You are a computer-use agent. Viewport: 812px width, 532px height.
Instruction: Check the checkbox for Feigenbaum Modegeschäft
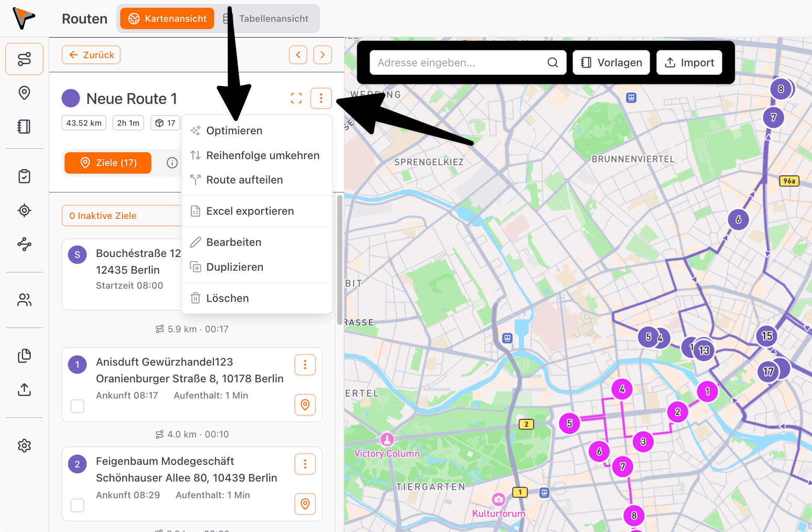[77, 505]
